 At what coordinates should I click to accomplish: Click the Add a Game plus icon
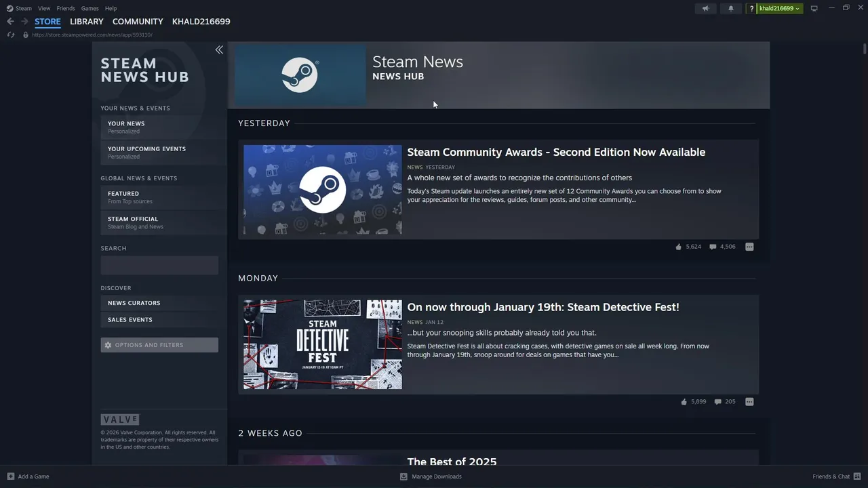pos(11,476)
